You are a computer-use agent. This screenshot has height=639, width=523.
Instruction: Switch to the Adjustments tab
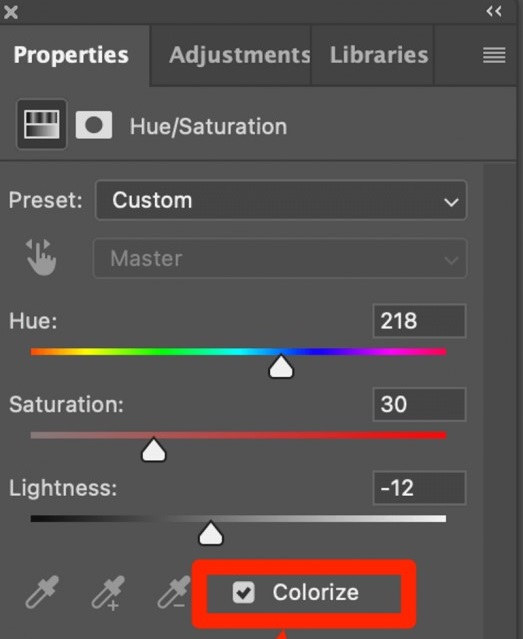(240, 55)
